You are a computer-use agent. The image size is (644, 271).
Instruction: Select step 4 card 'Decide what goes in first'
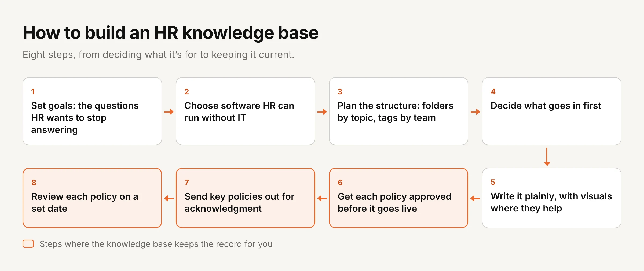click(x=552, y=111)
